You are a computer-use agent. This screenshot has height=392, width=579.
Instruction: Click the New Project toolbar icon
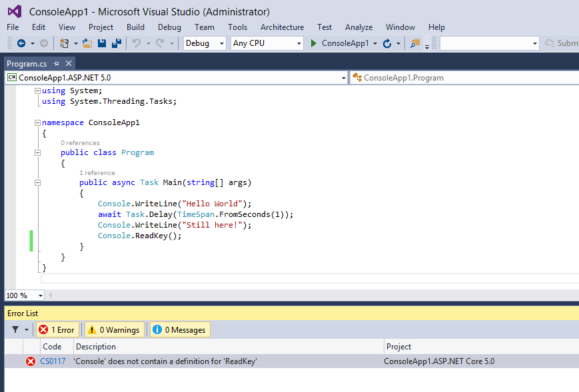coord(64,43)
